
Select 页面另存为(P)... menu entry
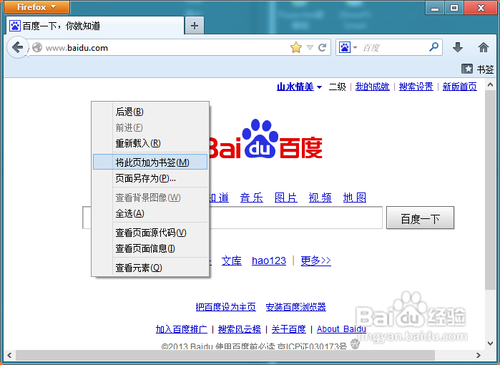pos(150,178)
